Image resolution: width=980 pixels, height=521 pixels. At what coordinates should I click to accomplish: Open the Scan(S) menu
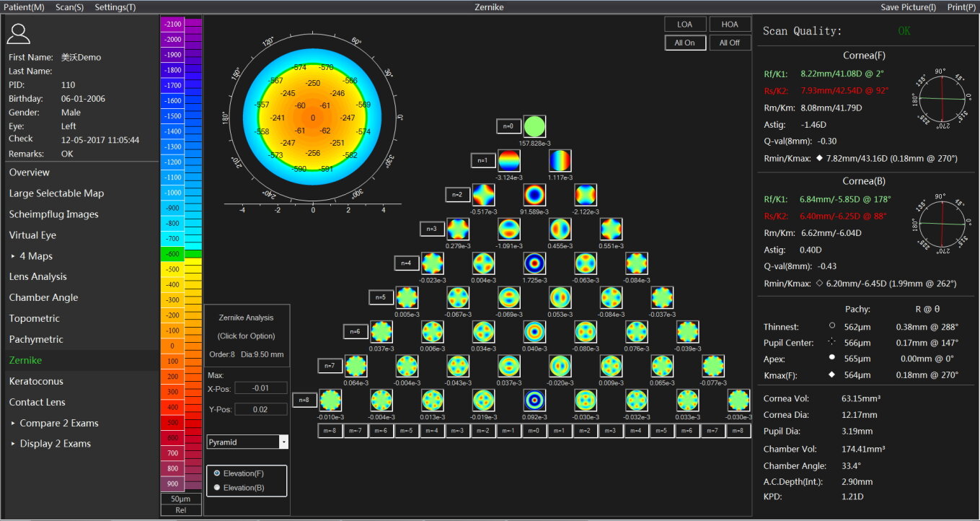(x=69, y=6)
